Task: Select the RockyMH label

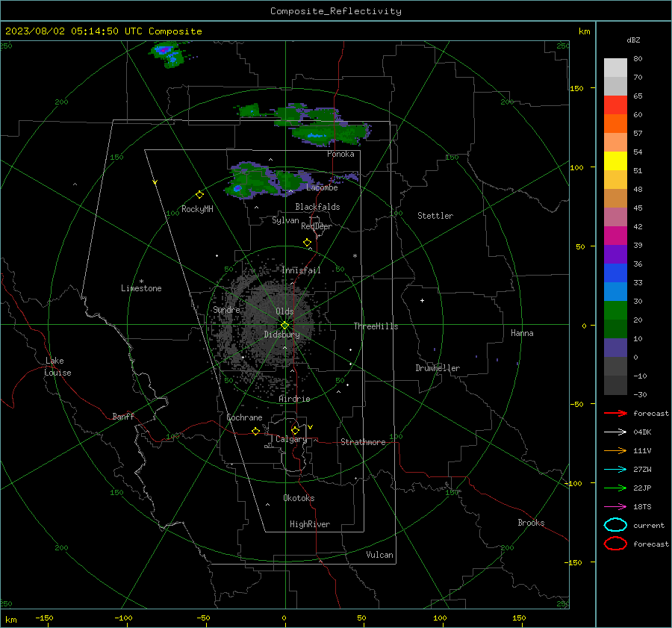Action: (x=197, y=209)
